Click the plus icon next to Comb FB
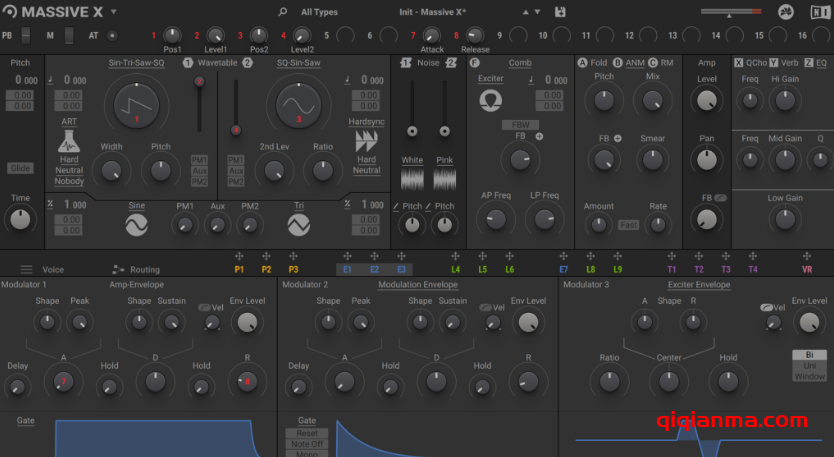 pyautogui.click(x=539, y=136)
